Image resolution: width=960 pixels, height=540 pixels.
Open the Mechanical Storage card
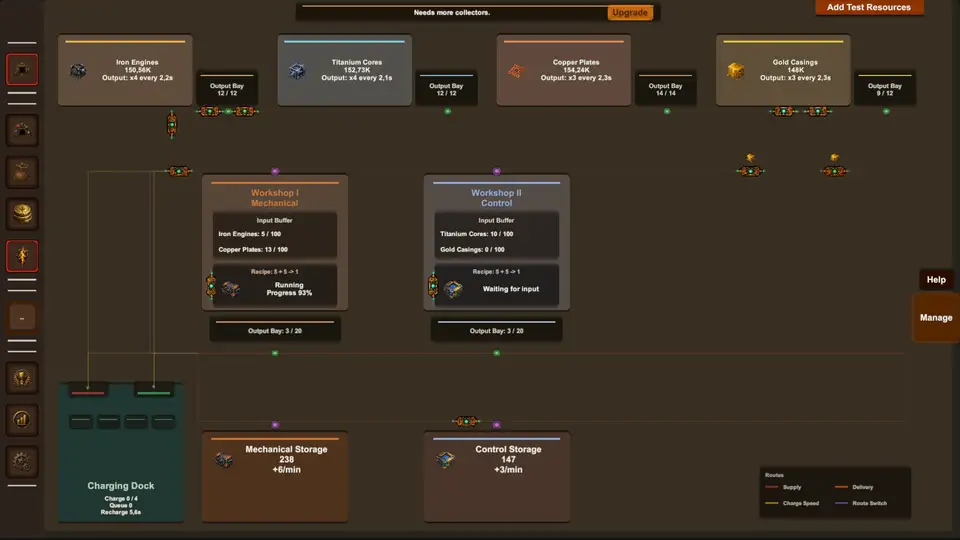click(x=275, y=477)
